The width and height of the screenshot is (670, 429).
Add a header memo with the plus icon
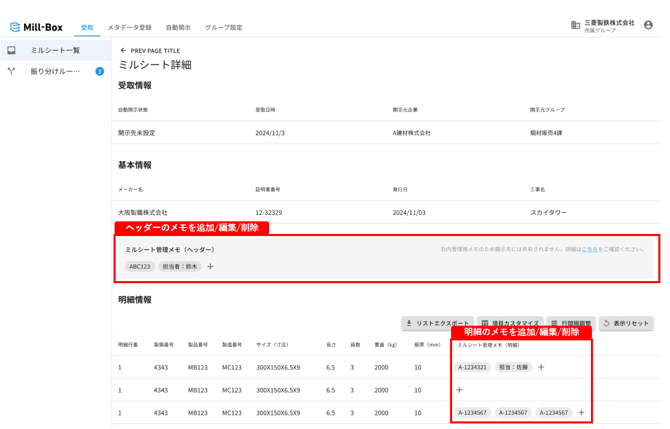coord(210,267)
